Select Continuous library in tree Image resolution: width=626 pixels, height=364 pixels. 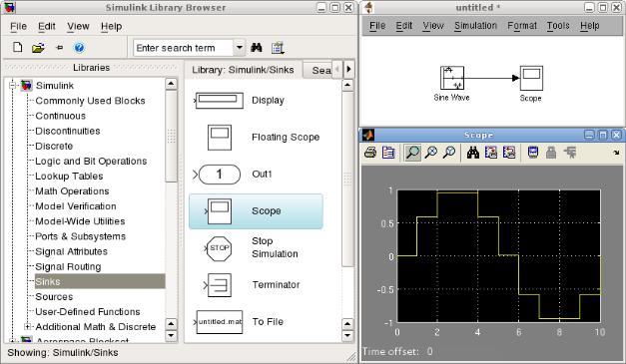pos(60,116)
